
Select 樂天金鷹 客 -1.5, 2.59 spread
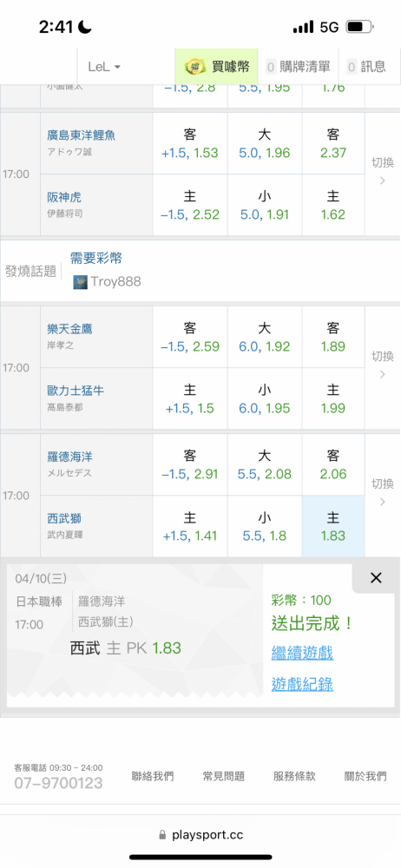[190, 338]
